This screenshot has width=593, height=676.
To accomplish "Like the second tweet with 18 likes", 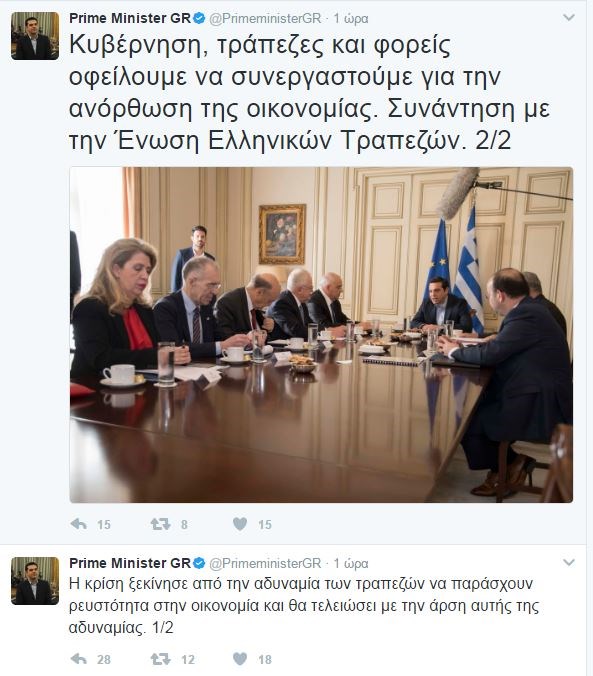I will (x=240, y=659).
